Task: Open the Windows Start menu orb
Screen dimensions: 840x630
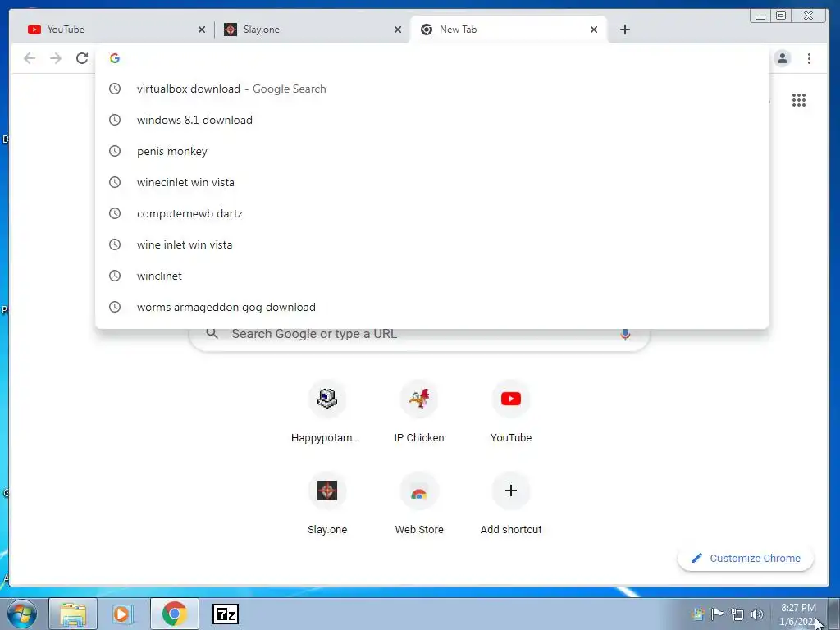Action: click(21, 614)
